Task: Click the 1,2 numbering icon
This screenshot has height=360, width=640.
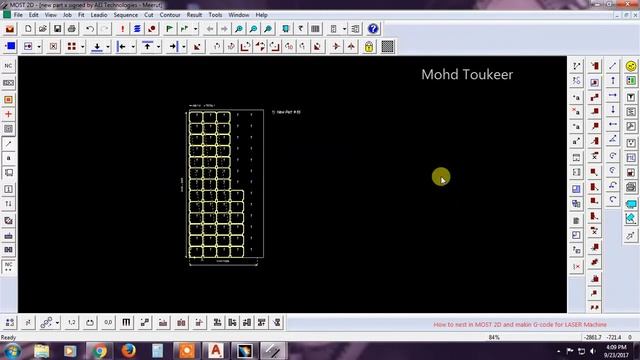Action: point(71,322)
